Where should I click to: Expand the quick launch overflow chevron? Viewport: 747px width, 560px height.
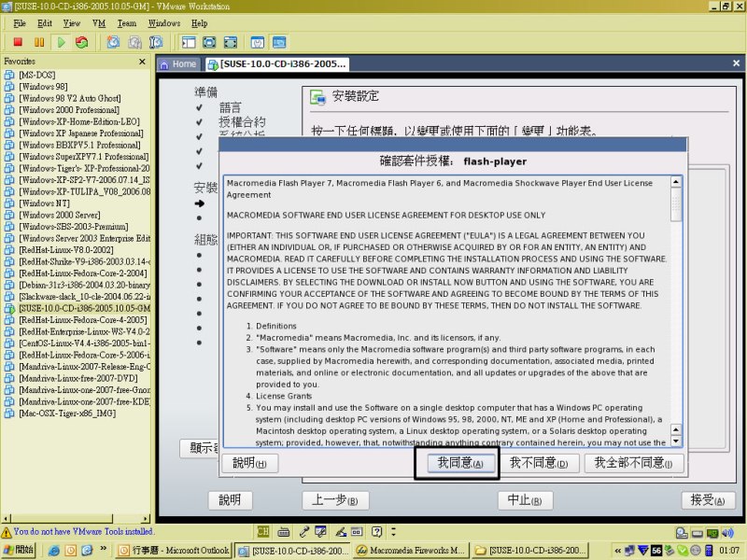104,549
